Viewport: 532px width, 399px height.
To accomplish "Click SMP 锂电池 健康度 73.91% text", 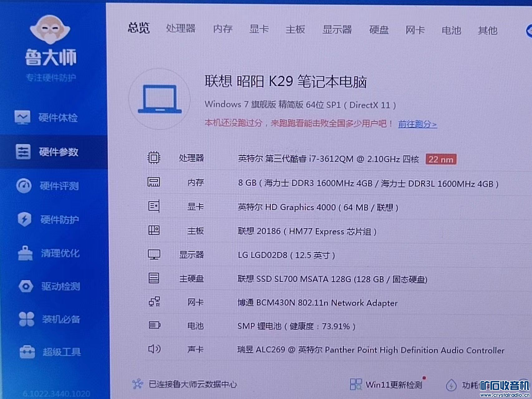I will point(296,326).
